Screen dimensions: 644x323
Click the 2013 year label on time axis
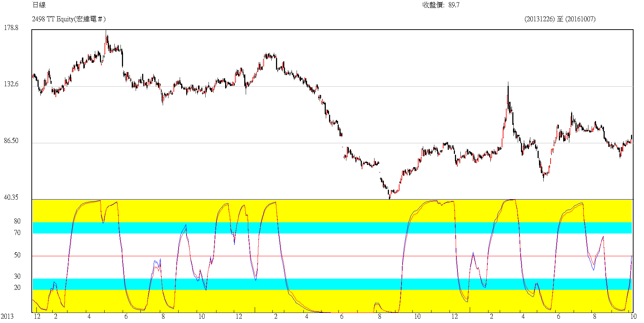[x=7, y=317]
